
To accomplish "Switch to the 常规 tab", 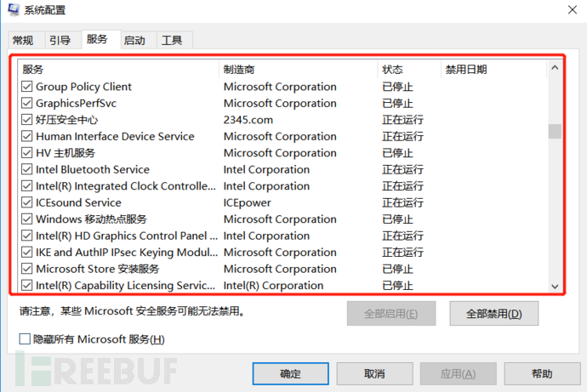I will [26, 40].
